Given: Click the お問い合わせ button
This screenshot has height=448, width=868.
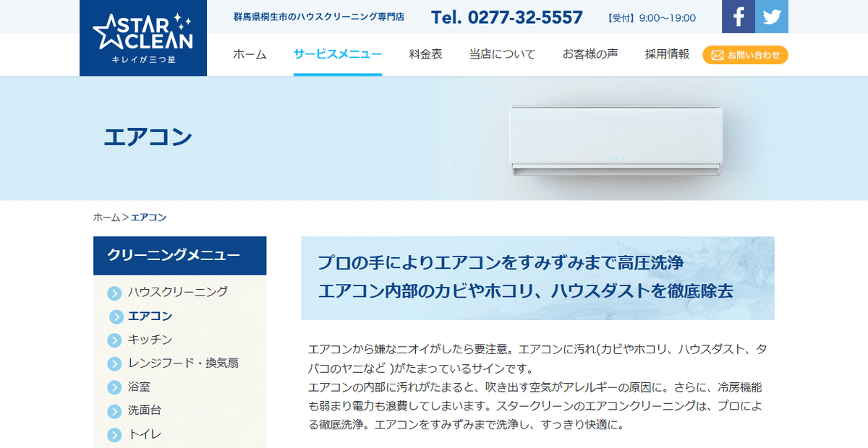Looking at the screenshot, I should click(x=744, y=54).
